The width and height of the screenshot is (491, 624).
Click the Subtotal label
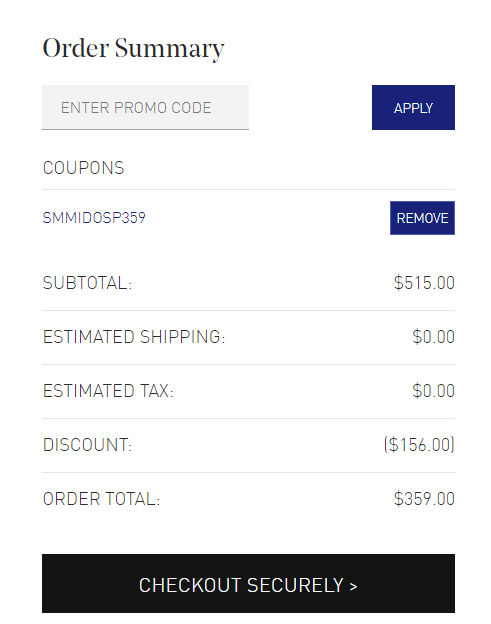87,283
